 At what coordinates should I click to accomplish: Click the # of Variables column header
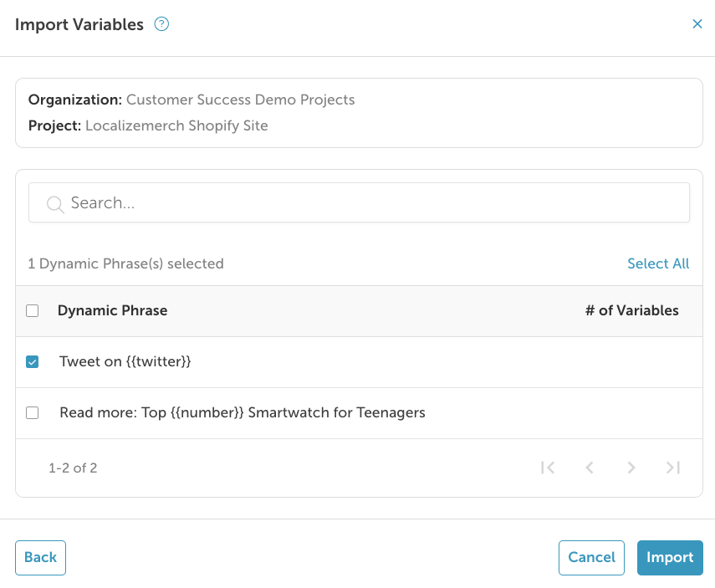631,310
